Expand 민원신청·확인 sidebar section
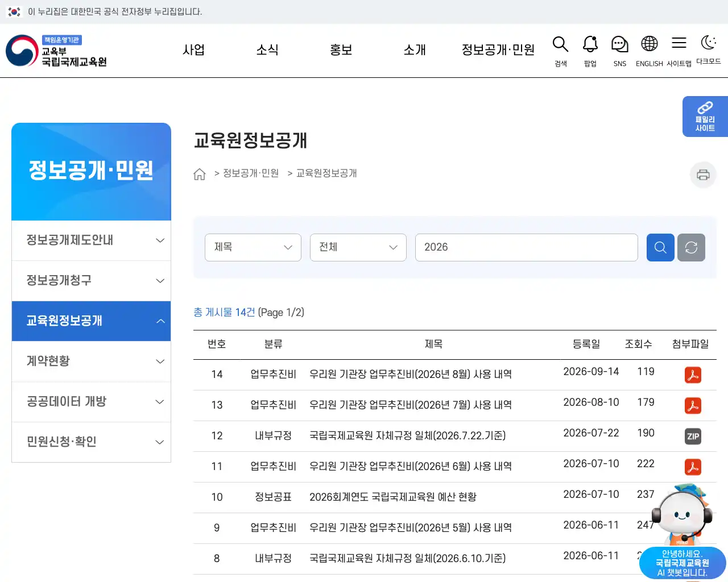Screen dimensions: 728x582 (91, 442)
